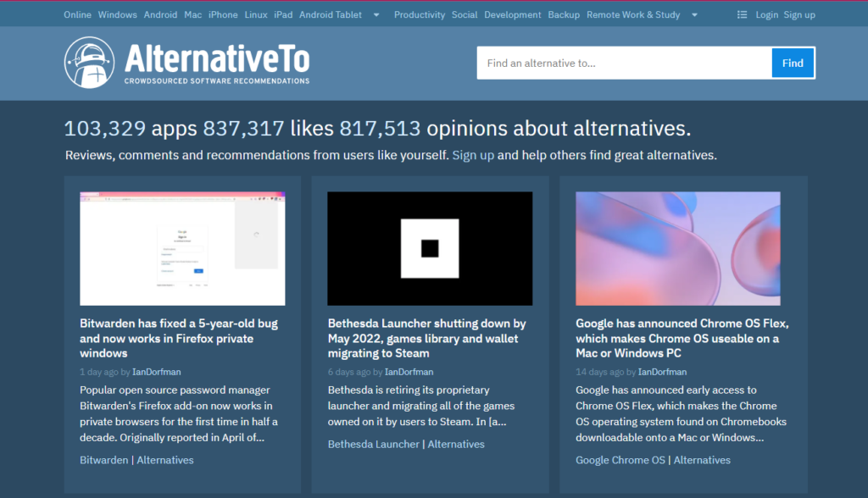This screenshot has height=498, width=868.
Task: Select the Mac platform link
Action: pyautogui.click(x=193, y=14)
